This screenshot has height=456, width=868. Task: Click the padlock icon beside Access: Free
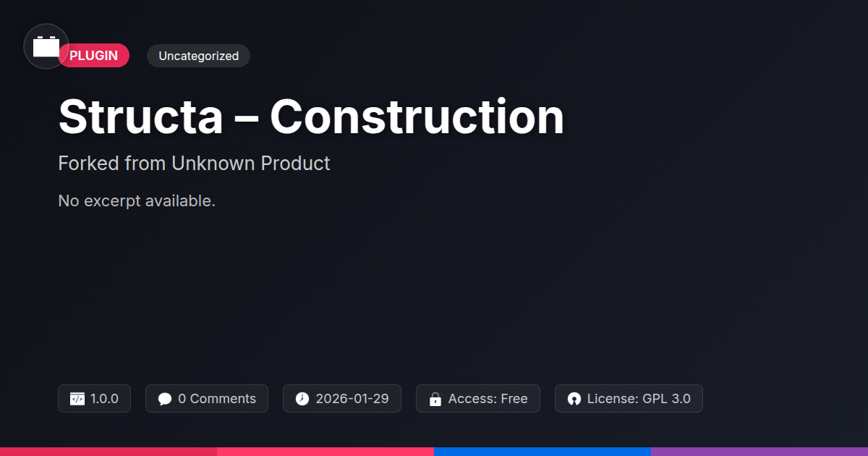click(x=435, y=399)
